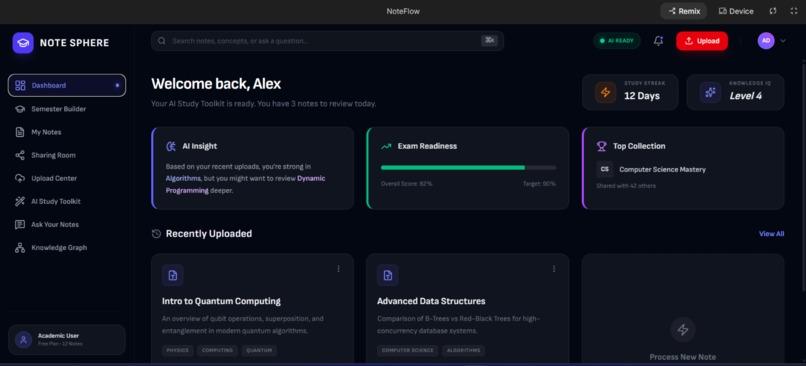Click the Knowledge IQ sparkle icon
The height and width of the screenshot is (366, 806).
click(710, 93)
